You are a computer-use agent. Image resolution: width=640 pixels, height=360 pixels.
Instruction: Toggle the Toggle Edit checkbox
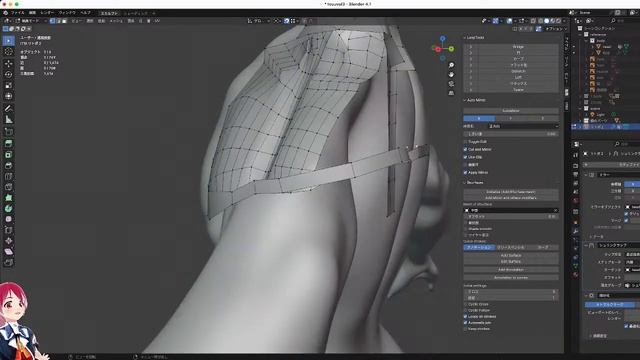pyautogui.click(x=465, y=142)
